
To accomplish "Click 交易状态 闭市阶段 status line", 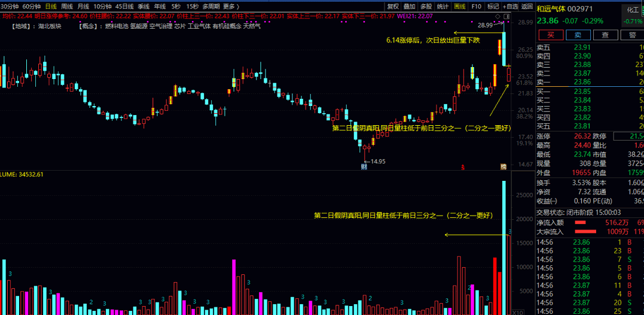I will click(x=579, y=213).
